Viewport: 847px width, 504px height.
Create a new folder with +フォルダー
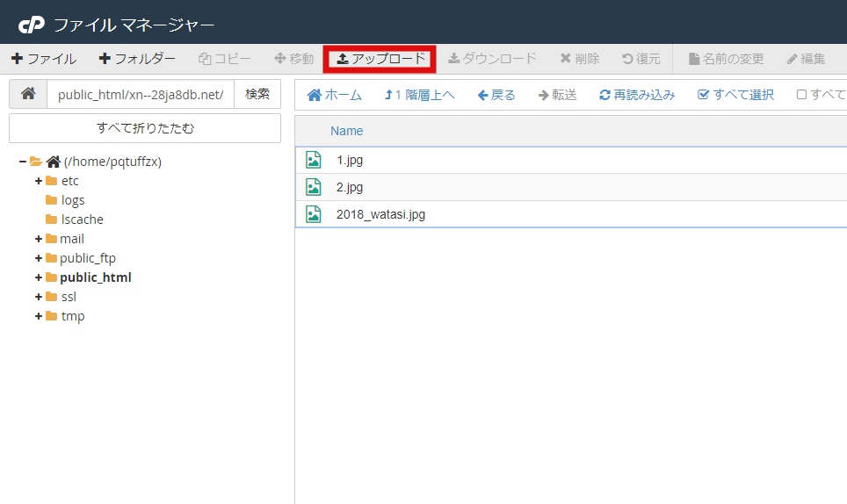(137, 59)
